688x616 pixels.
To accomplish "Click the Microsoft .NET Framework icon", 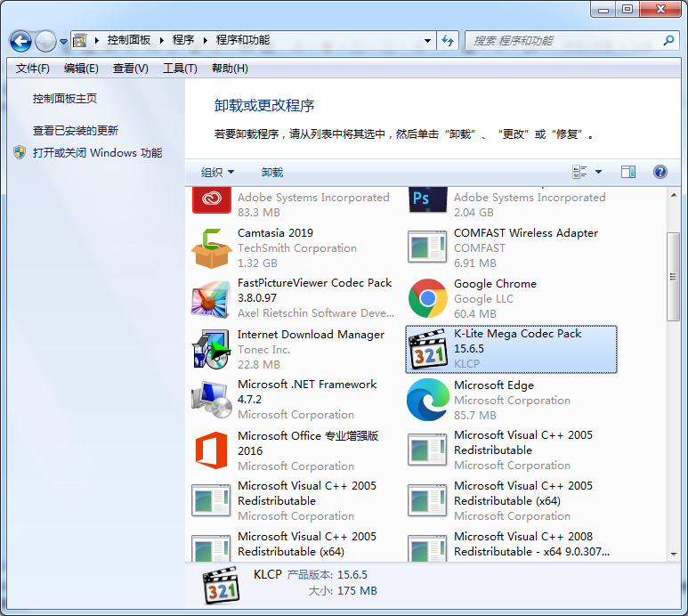I will [211, 400].
